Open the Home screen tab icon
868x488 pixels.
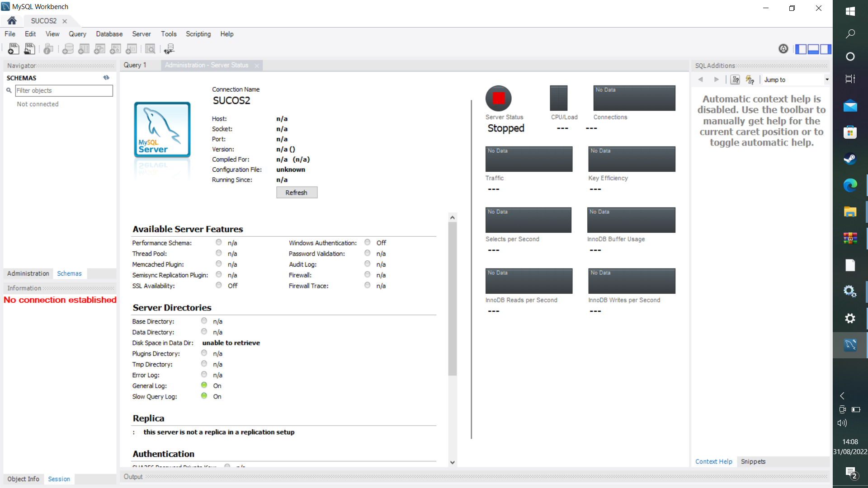click(12, 21)
